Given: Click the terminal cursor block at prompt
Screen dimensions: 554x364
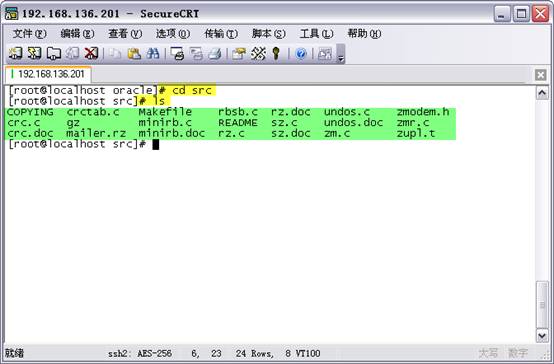Looking at the screenshot, I should (156, 144).
